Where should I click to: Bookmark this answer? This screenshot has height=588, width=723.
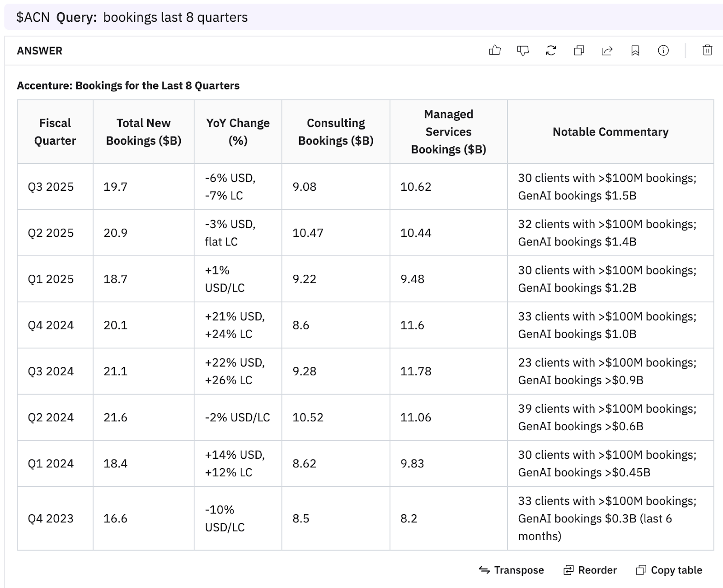coord(635,51)
